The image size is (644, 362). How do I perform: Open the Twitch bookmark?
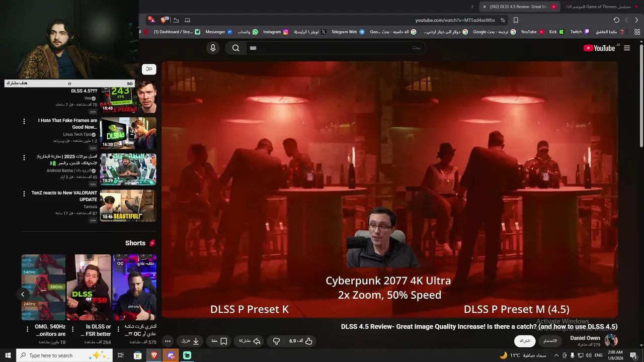(580, 32)
